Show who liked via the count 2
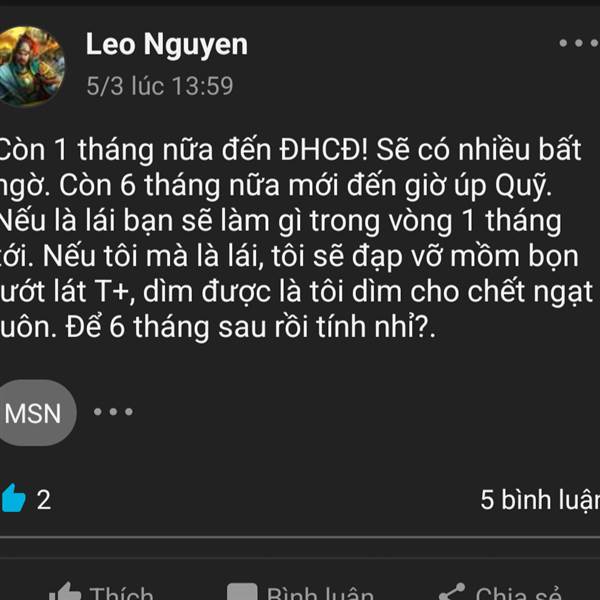The width and height of the screenshot is (600, 600). coord(44,500)
